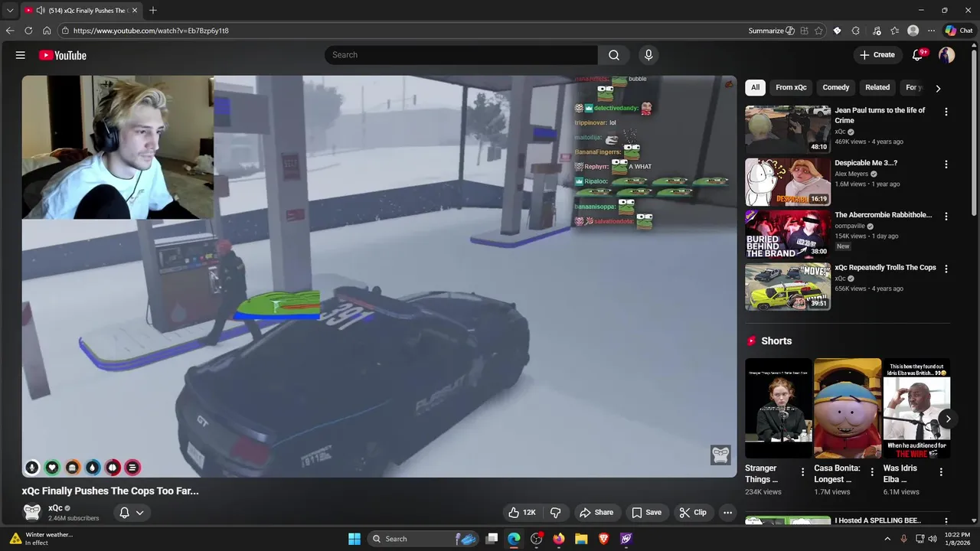
Task: Open YouTube notifications bell
Action: (918, 55)
